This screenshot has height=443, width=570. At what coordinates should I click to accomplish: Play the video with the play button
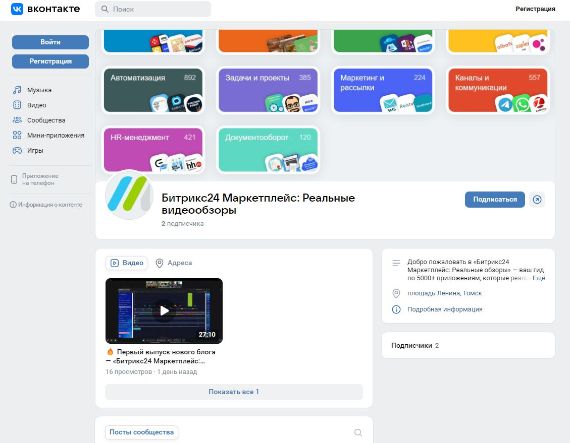click(x=164, y=311)
